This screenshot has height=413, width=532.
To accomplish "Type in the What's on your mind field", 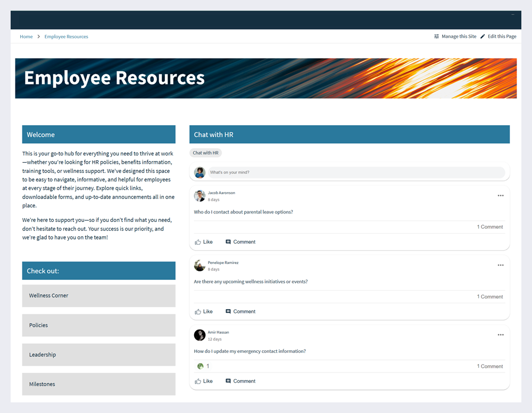I will (x=355, y=172).
